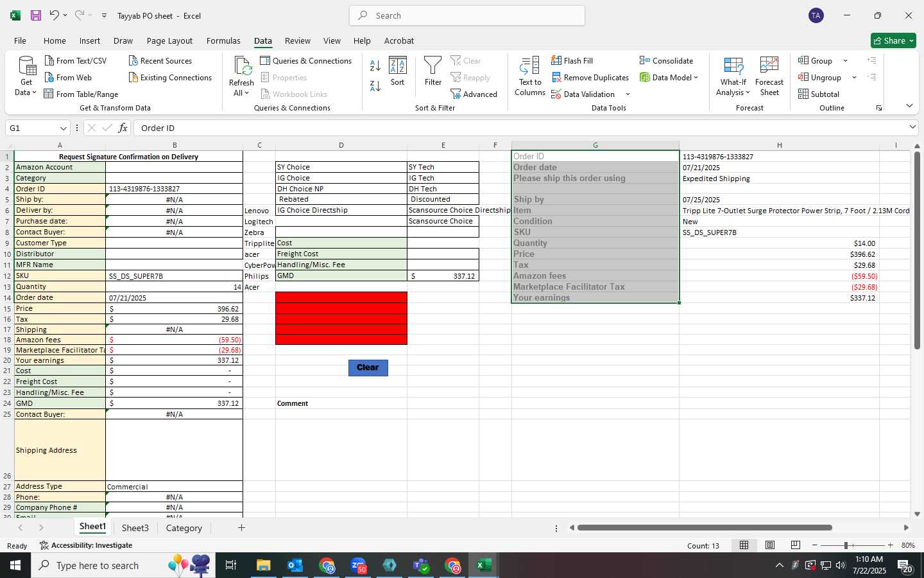
Task: Expand the Data Model dropdown
Action: click(696, 77)
